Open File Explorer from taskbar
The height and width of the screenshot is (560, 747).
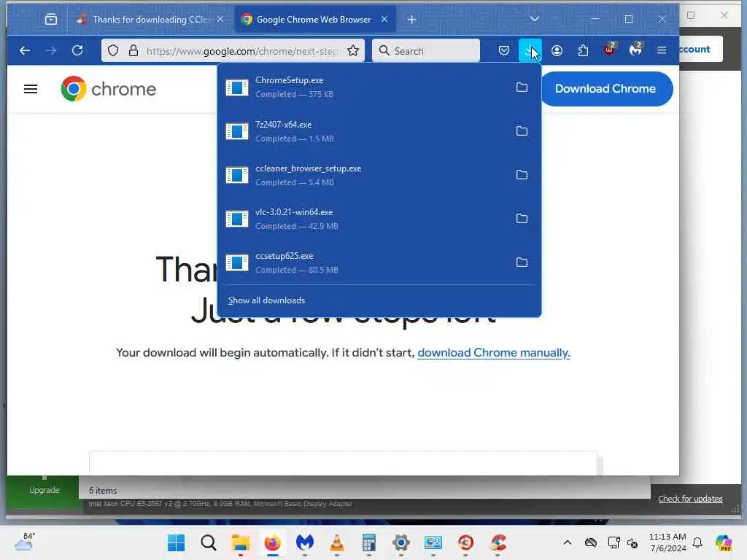click(241, 542)
